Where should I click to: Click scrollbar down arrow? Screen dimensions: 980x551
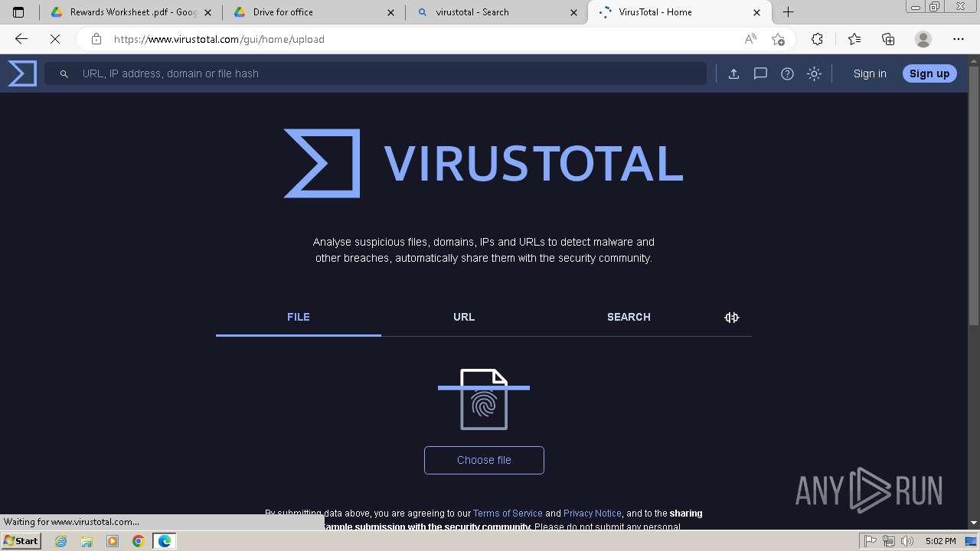point(974,523)
